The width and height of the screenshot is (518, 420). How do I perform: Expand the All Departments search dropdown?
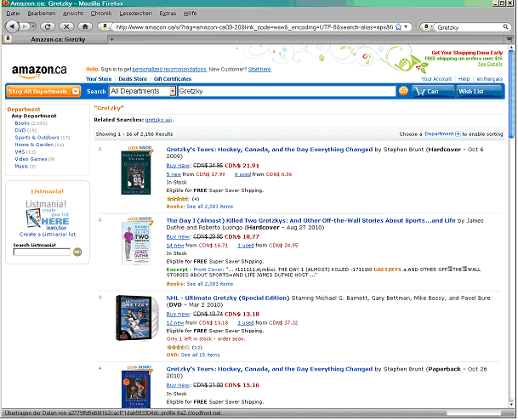(x=173, y=91)
